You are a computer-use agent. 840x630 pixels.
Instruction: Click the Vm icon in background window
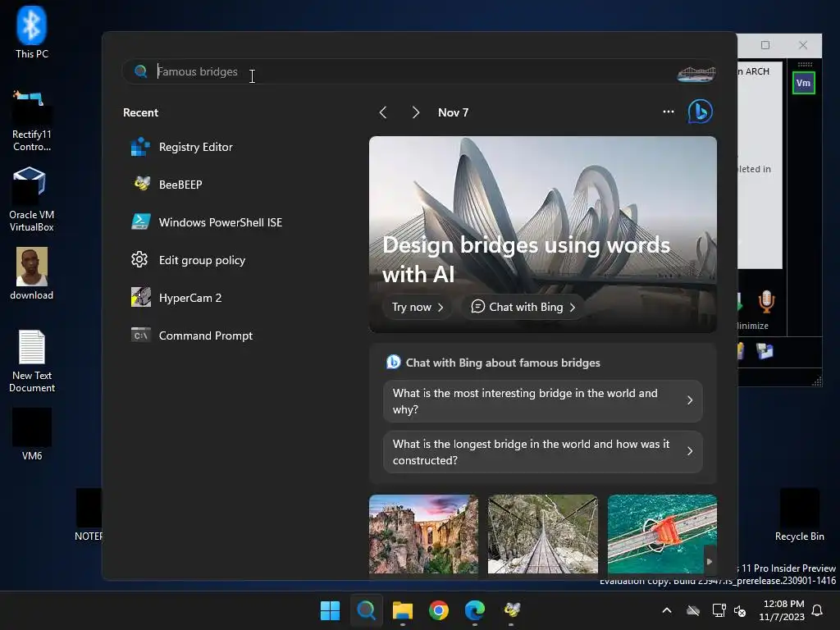tap(804, 83)
